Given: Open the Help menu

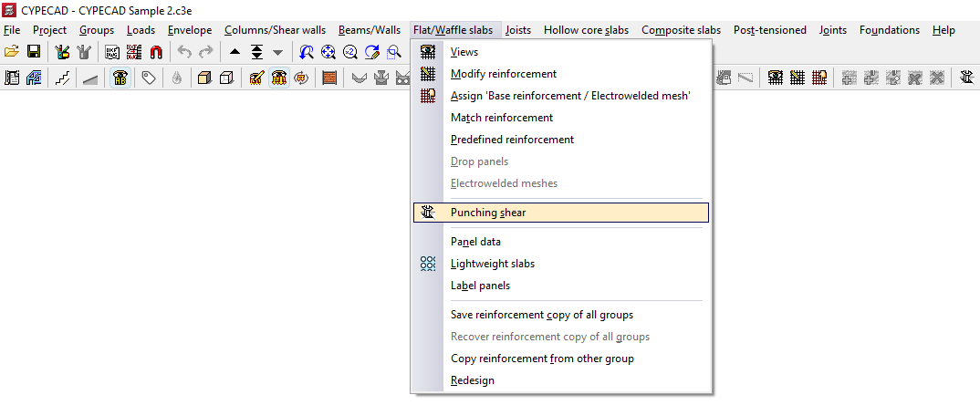Looking at the screenshot, I should tap(944, 30).
